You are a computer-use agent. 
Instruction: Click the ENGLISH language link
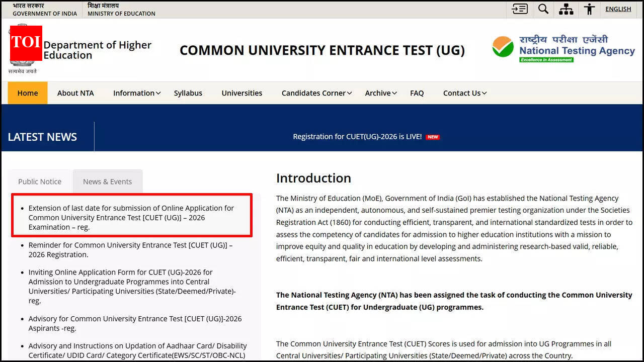click(618, 9)
